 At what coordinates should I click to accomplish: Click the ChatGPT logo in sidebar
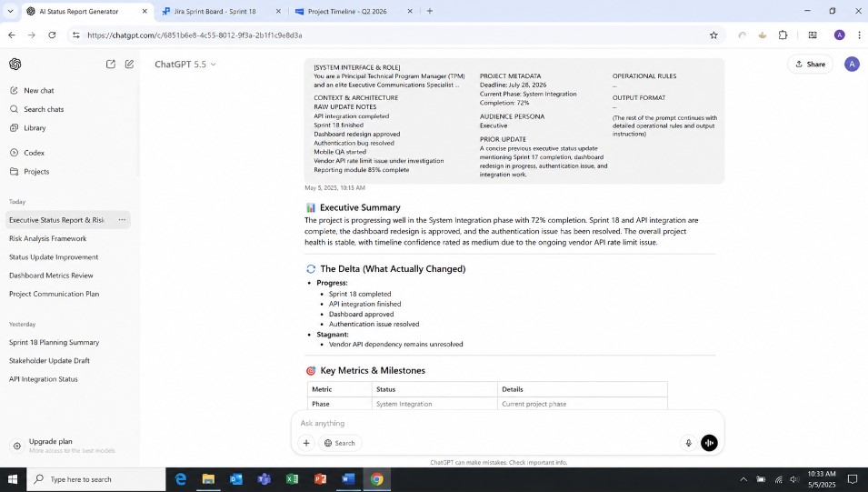pyautogui.click(x=15, y=65)
